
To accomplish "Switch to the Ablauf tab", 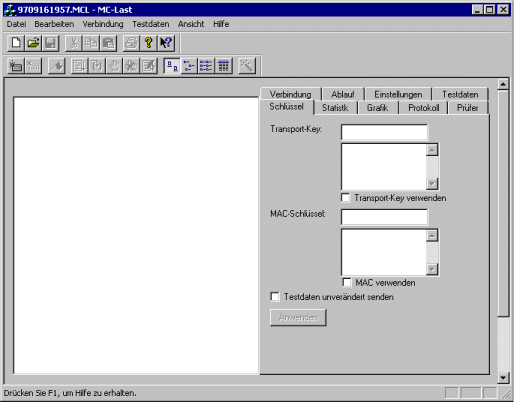I will (x=343, y=94).
